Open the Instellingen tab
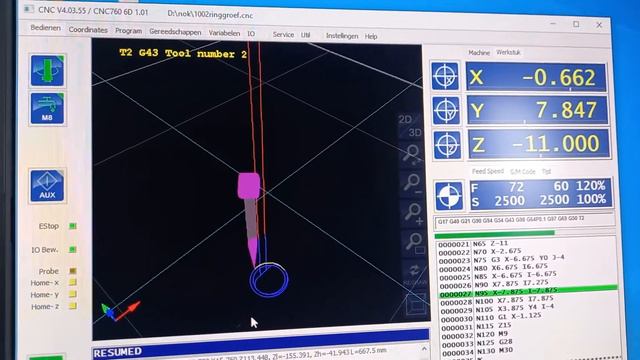The image size is (640, 360). (x=342, y=36)
